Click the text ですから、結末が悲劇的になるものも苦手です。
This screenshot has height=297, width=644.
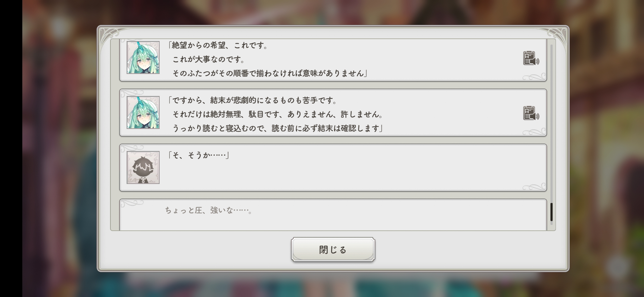coord(253,100)
